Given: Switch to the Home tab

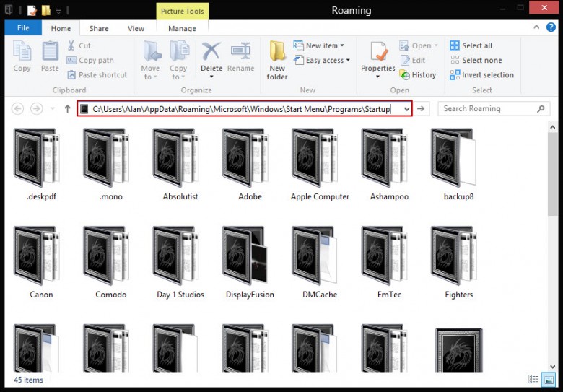Looking at the screenshot, I should click(x=61, y=28).
